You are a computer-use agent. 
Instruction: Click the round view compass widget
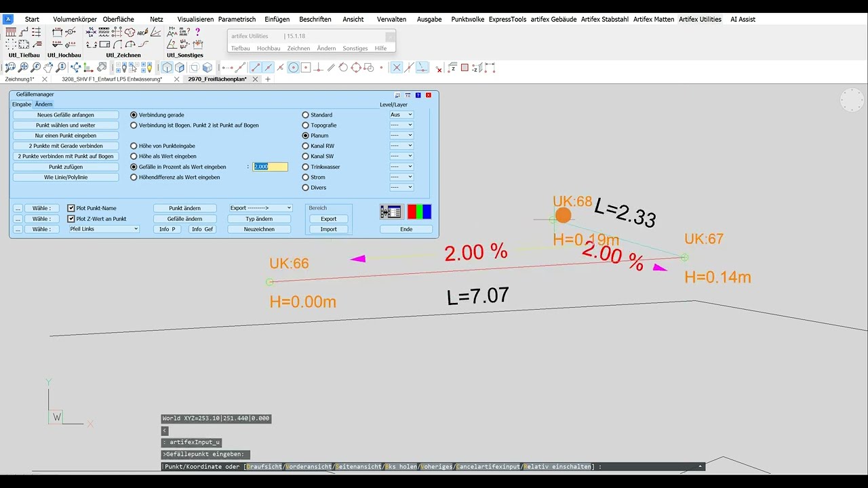tap(852, 100)
